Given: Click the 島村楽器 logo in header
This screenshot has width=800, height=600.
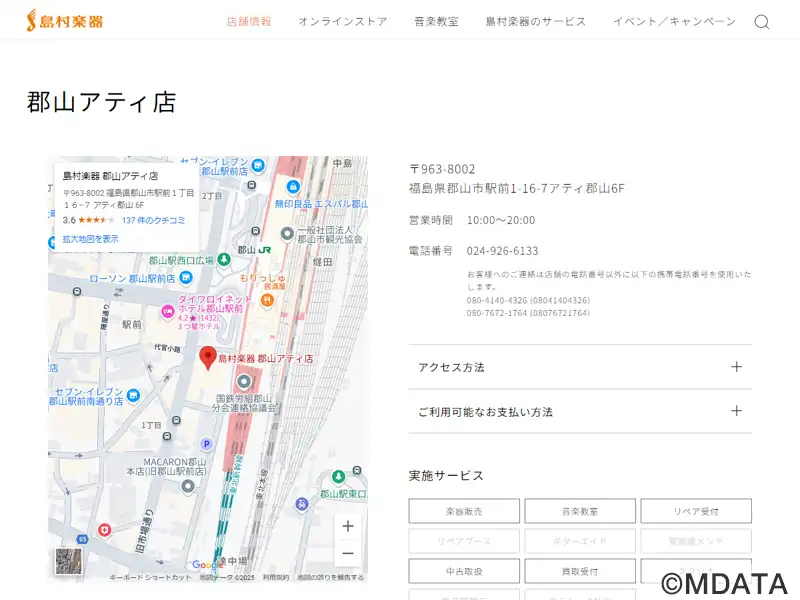Looking at the screenshot, I should [65, 21].
